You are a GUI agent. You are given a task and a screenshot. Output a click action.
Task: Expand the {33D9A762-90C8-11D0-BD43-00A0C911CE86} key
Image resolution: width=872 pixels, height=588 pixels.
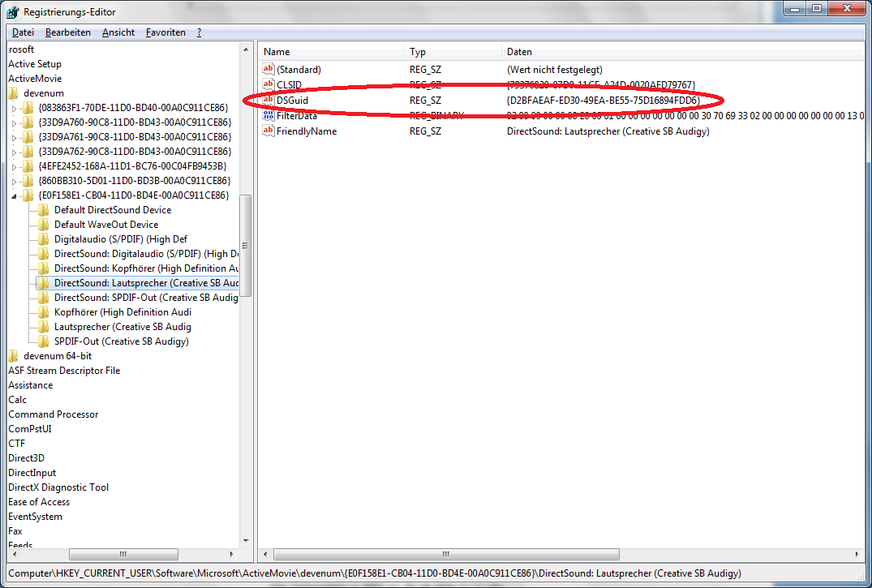pyautogui.click(x=15, y=152)
